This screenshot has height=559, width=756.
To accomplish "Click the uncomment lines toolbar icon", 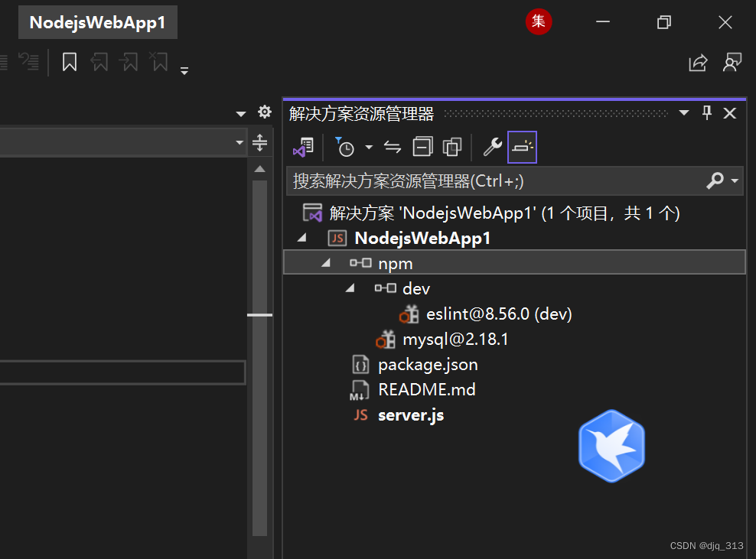I will [x=28, y=62].
